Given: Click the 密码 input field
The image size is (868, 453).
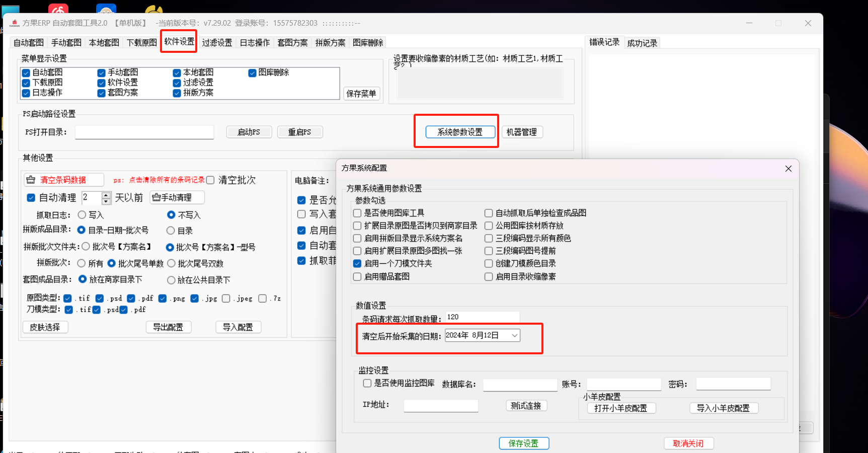Looking at the screenshot, I should point(734,384).
